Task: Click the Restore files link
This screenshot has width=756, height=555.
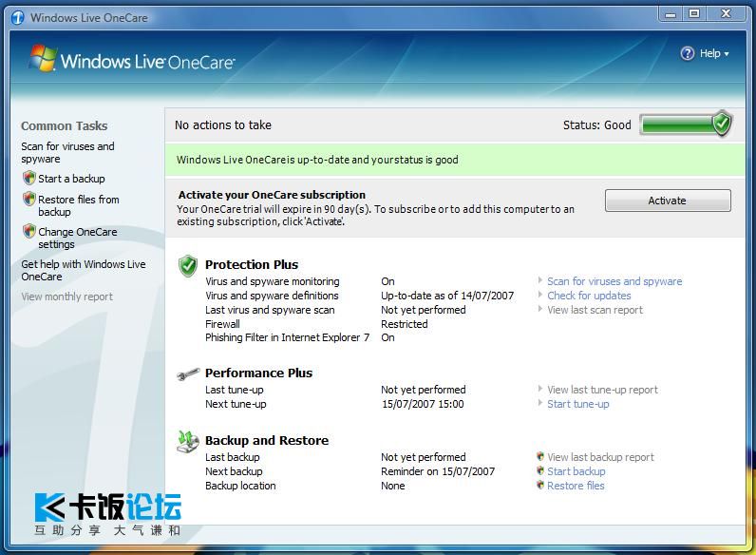Action: 576,486
